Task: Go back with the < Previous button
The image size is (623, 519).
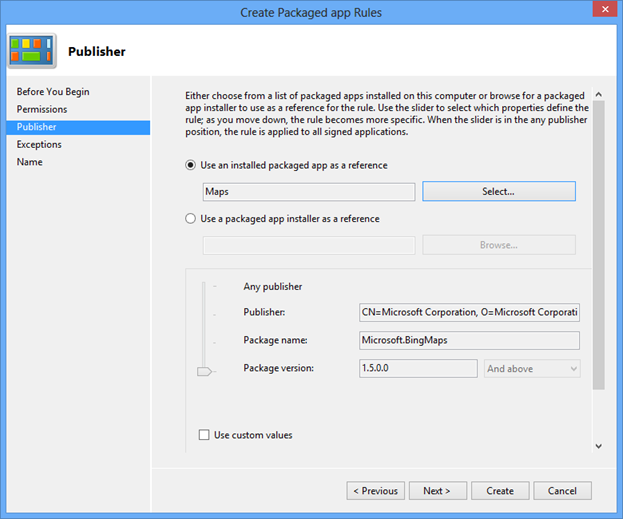Action: click(376, 491)
